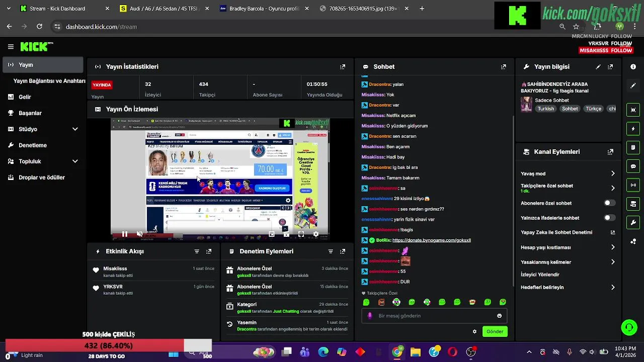Open Droplar ve ödüller in the sidebar
The height and width of the screenshot is (362, 644).
tap(43, 177)
